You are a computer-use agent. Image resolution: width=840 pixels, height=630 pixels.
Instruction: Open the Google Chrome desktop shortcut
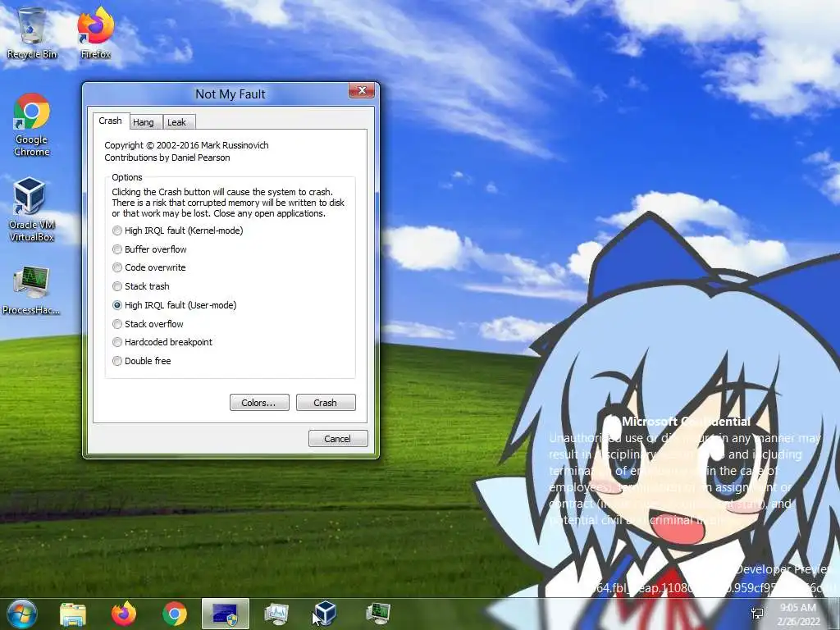coord(32,126)
